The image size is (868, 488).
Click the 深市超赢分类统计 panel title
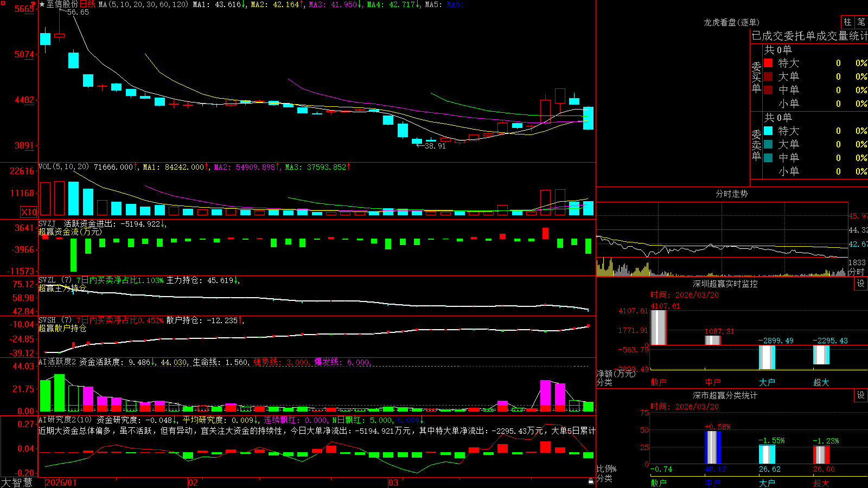point(725,395)
